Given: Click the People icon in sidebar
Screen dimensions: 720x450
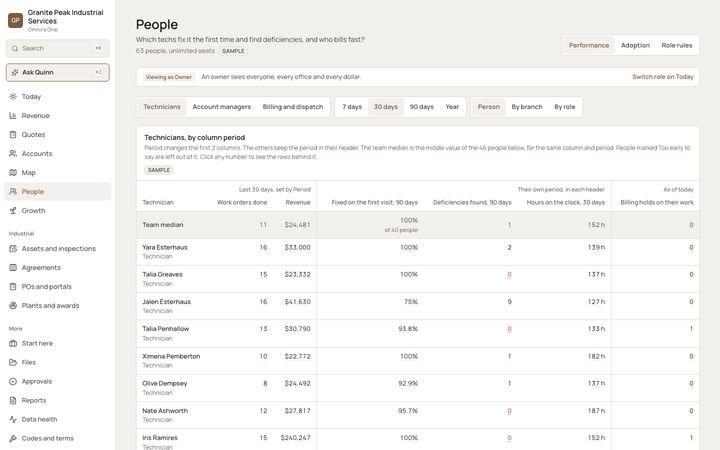Looking at the screenshot, I should click(13, 191).
